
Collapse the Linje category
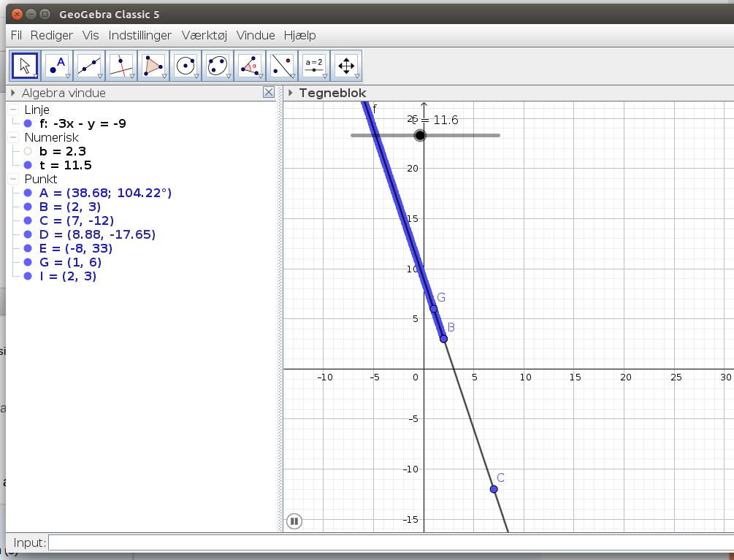point(14,110)
